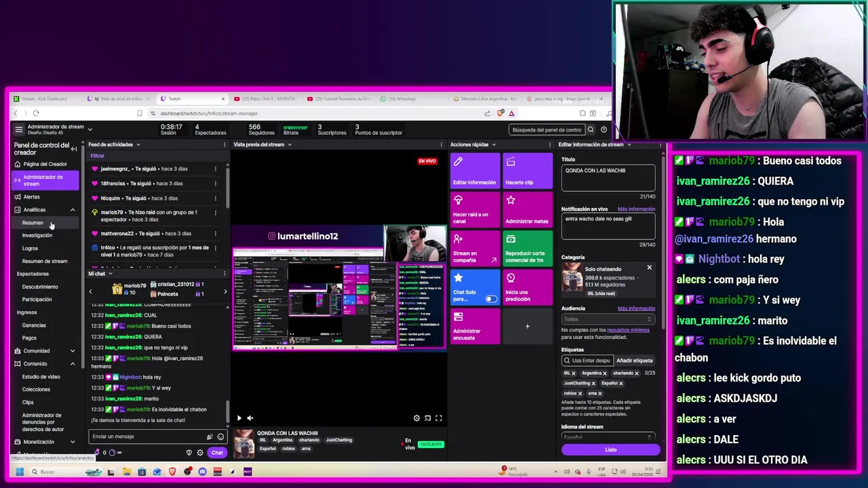Mute the stream preview volume icon
868x488 pixels.
tap(250, 418)
